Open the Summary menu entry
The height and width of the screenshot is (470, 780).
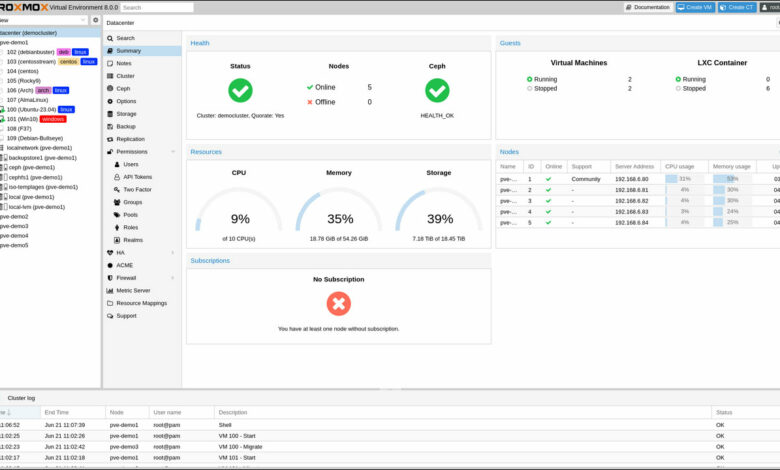[x=142, y=51]
